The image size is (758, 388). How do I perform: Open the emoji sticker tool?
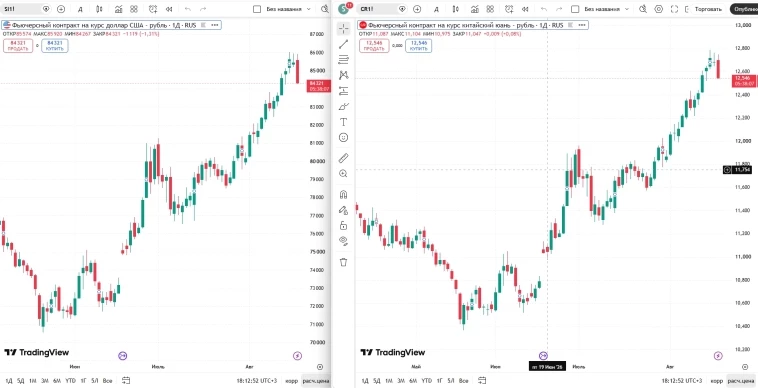tap(344, 138)
